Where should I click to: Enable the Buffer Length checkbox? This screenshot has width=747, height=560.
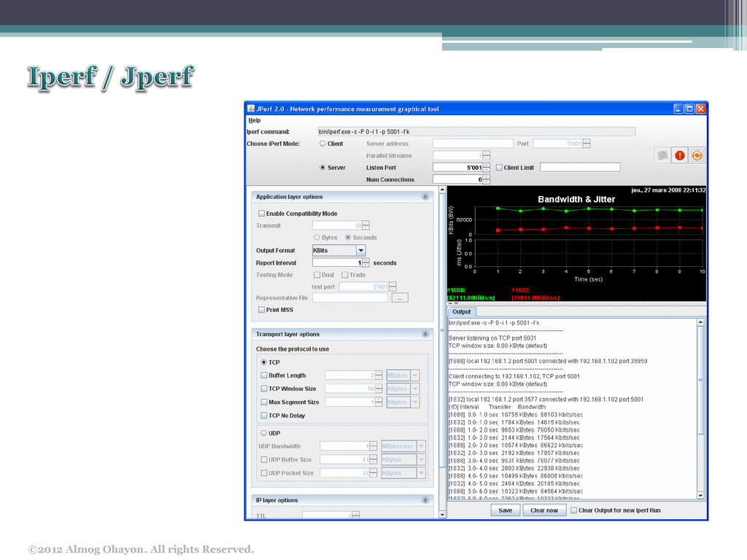point(264,376)
